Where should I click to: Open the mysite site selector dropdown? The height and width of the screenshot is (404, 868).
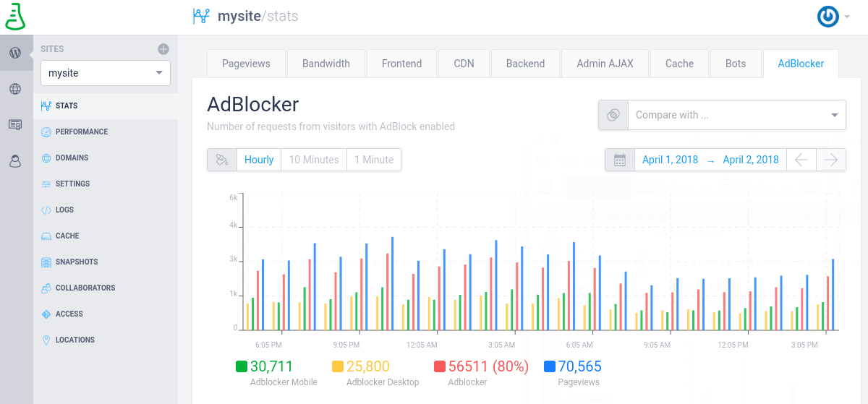click(106, 73)
